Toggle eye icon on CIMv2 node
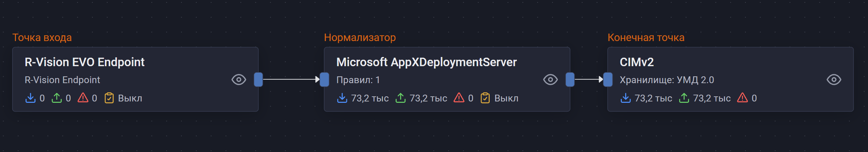Screen dimensions: 868x152 [834, 80]
